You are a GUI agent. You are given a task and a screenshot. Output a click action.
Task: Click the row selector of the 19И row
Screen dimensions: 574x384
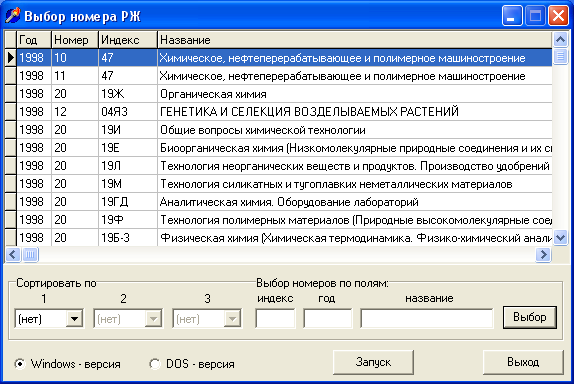11,130
